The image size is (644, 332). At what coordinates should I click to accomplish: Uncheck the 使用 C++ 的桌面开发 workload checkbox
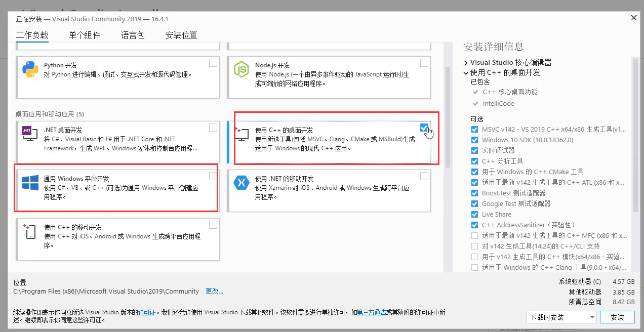click(x=424, y=128)
